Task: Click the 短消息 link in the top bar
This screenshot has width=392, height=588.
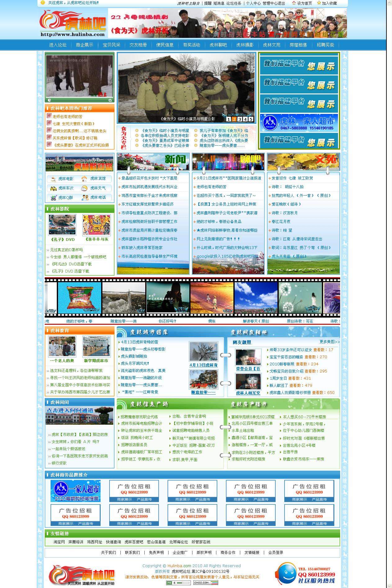Action: point(219,3)
